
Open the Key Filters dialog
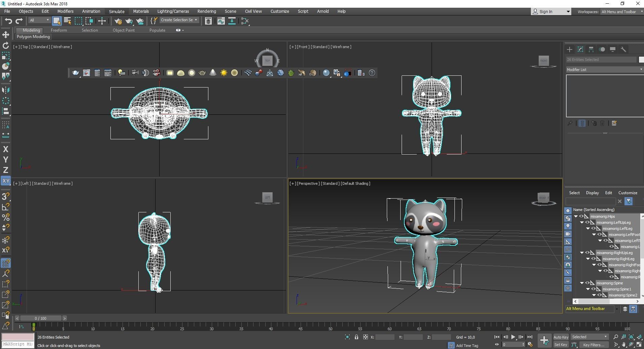(594, 345)
